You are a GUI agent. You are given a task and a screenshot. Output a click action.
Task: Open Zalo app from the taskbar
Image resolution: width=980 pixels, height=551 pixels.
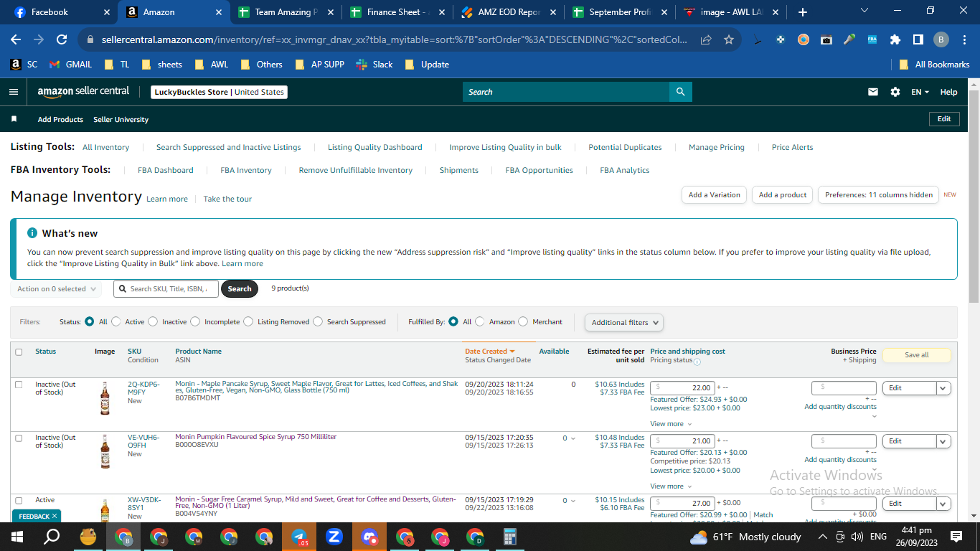334,537
